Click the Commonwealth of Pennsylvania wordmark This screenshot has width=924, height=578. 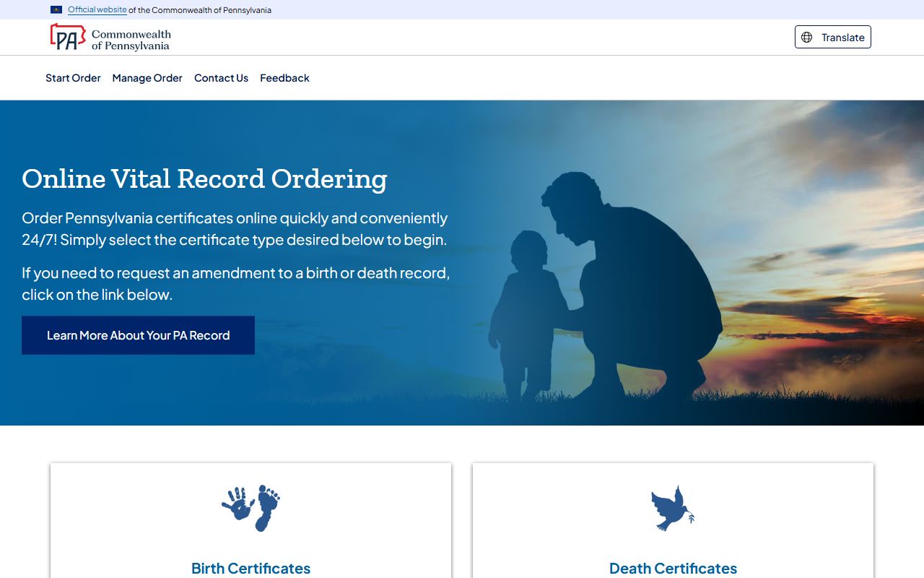tap(131, 40)
